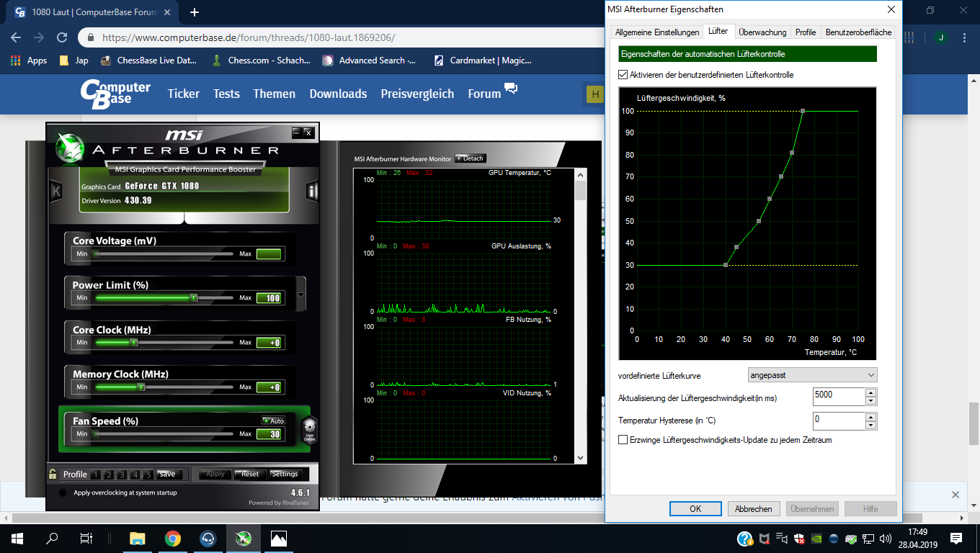Viewport: 980px width, 553px height.
Task: Open Task View on the taskbar
Action: pos(86,538)
